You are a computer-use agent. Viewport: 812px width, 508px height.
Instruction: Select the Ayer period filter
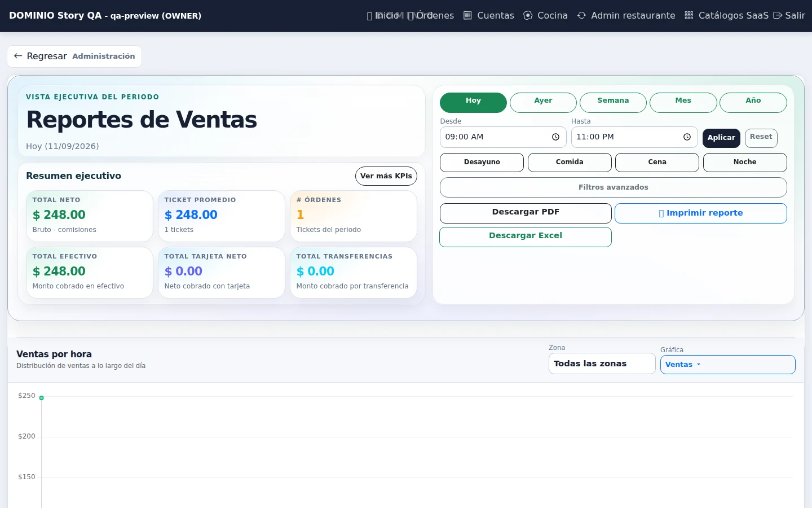tap(543, 103)
